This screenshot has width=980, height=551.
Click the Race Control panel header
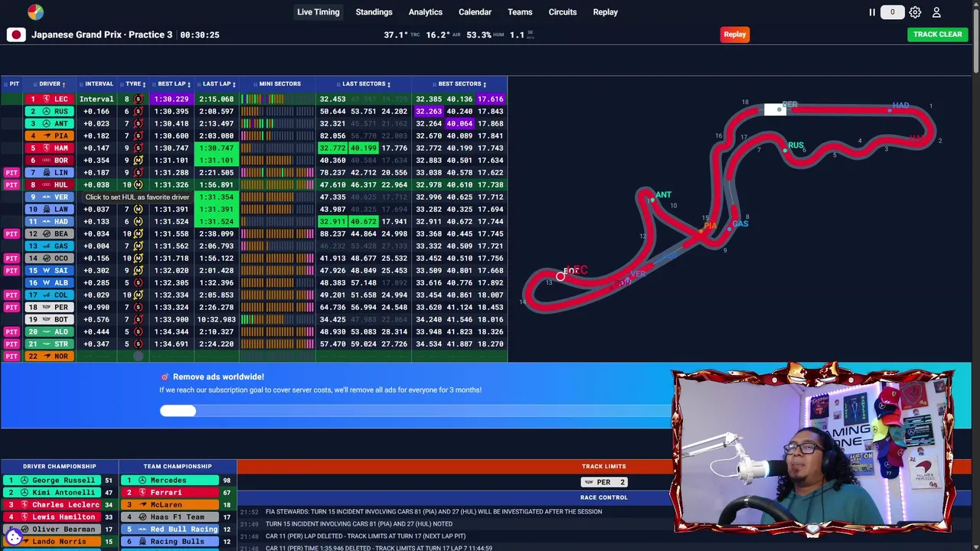pyautogui.click(x=604, y=497)
